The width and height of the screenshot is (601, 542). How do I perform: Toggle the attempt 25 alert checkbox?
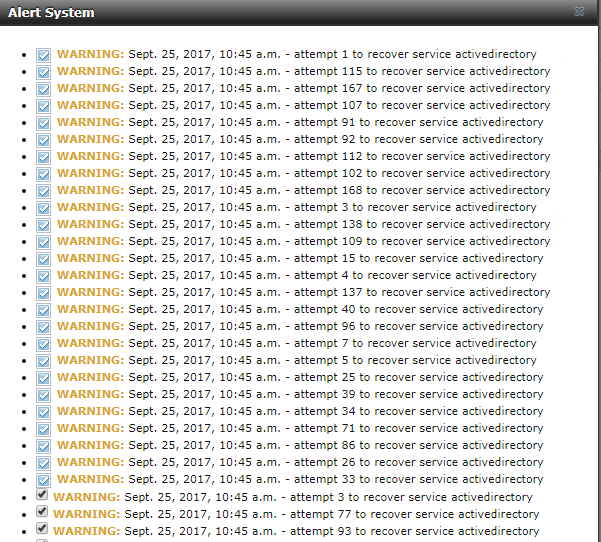43,378
